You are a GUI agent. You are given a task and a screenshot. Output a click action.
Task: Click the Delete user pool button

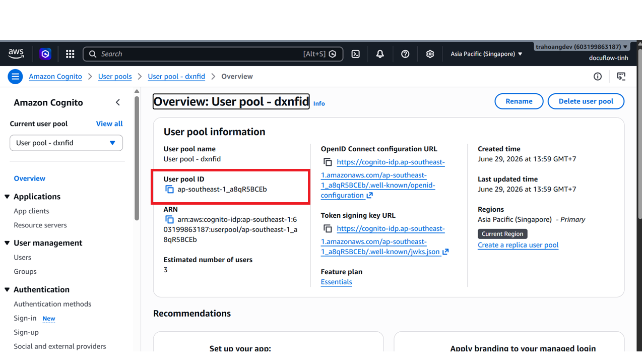click(586, 101)
